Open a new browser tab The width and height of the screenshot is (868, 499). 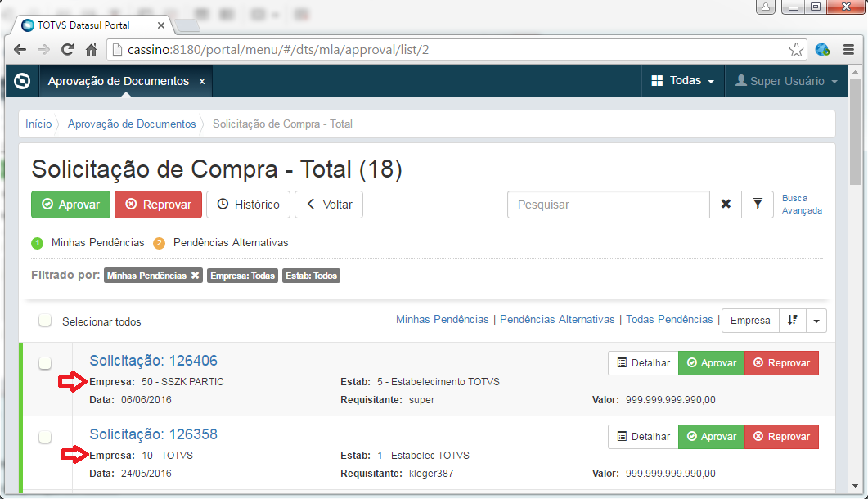pyautogui.click(x=187, y=25)
